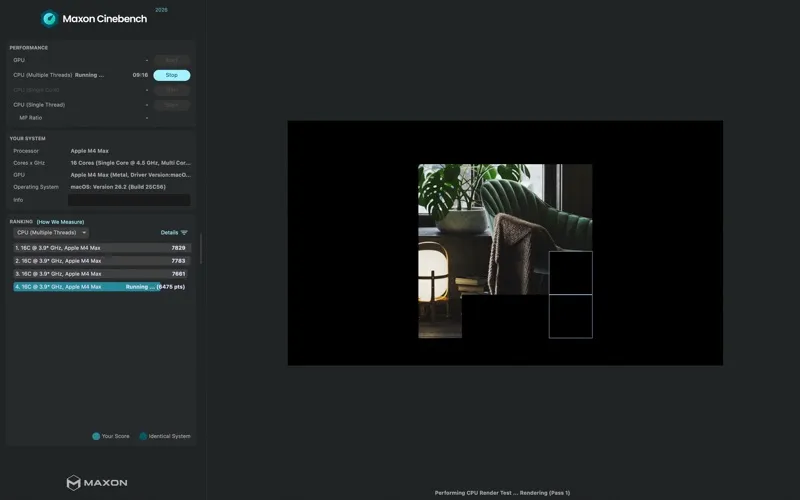Click the 09:16 timer value
Screen dimensions: 800x500
pyautogui.click(x=140, y=75)
